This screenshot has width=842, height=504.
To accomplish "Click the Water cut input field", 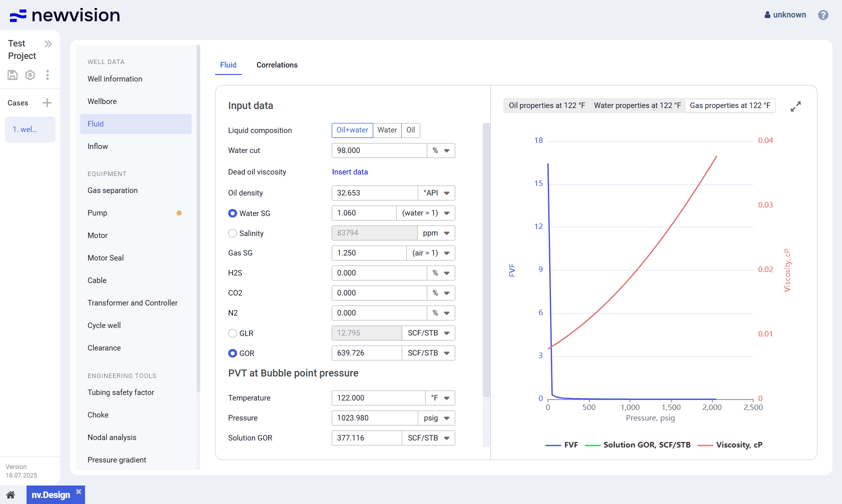I will [379, 150].
